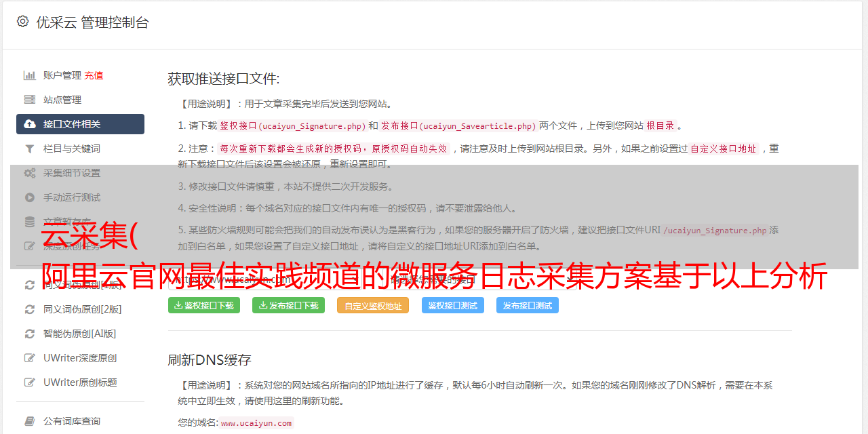The height and width of the screenshot is (434, 868).
Task: Click the green 发布接口下载 button
Action: tap(288, 305)
